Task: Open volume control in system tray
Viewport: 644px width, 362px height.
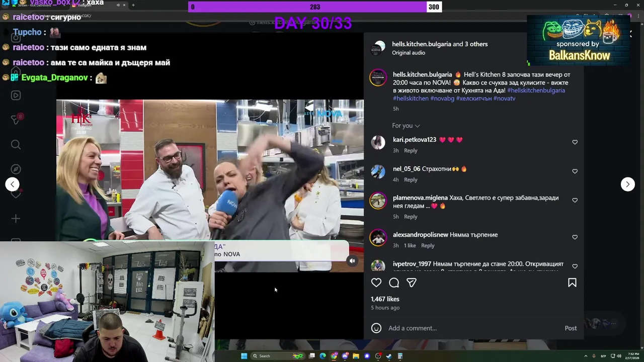Action: [619, 356]
